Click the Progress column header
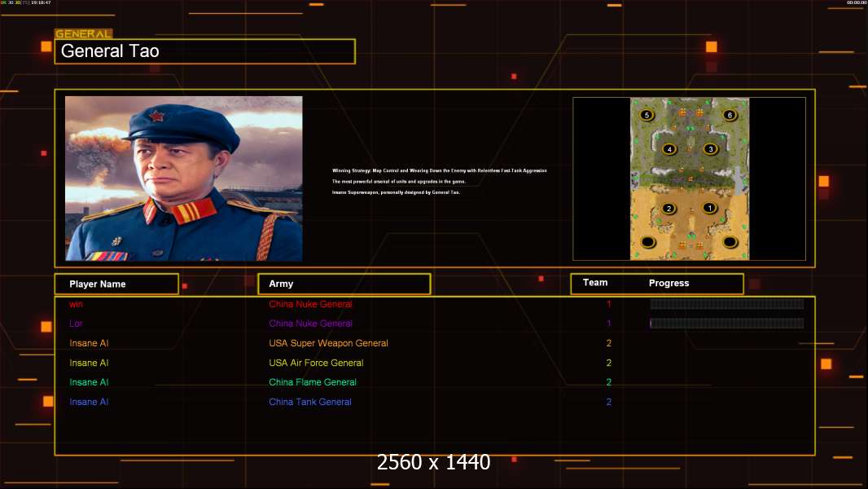The image size is (868, 489). [669, 283]
